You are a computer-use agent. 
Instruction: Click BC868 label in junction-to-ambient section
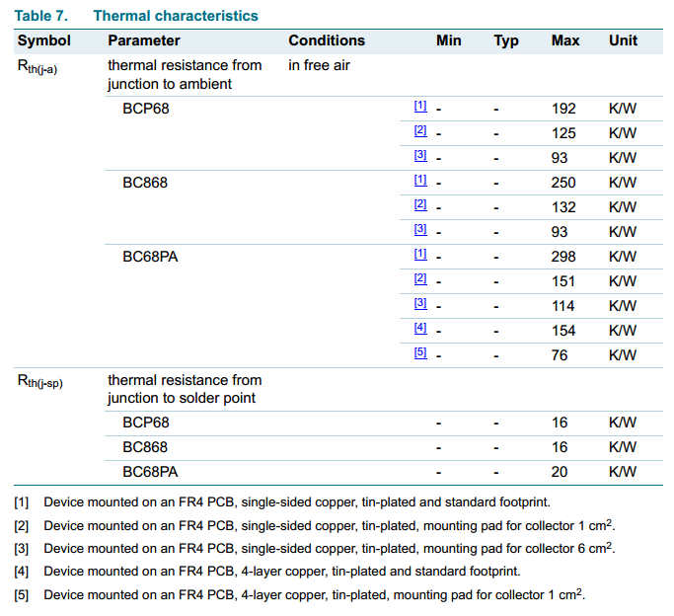coord(145,183)
